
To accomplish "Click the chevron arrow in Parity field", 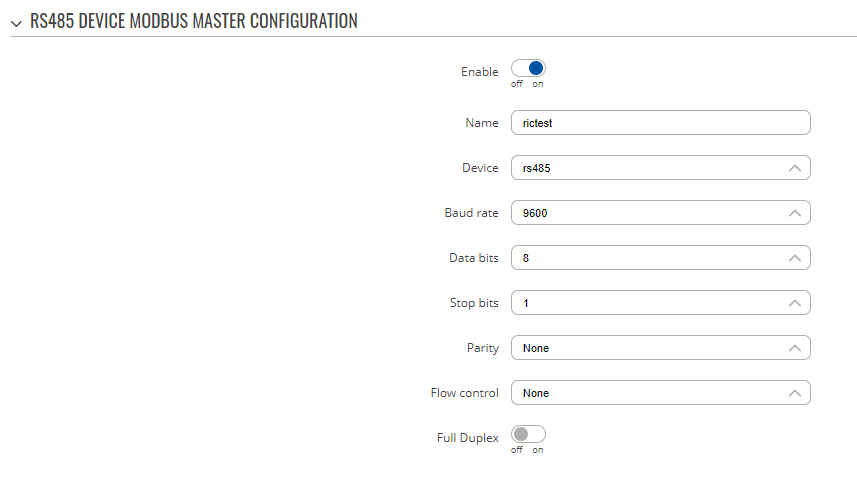I will [x=795, y=348].
